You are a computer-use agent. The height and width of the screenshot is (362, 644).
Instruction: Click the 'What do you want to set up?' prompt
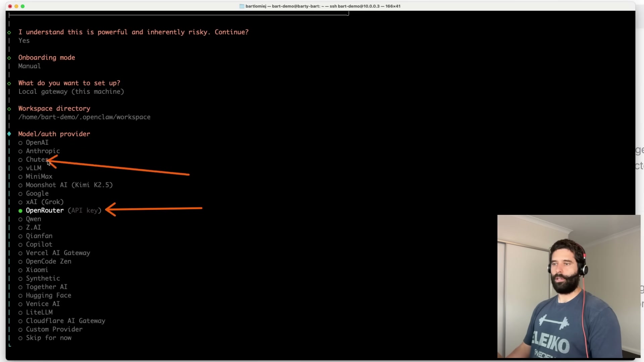click(x=69, y=83)
